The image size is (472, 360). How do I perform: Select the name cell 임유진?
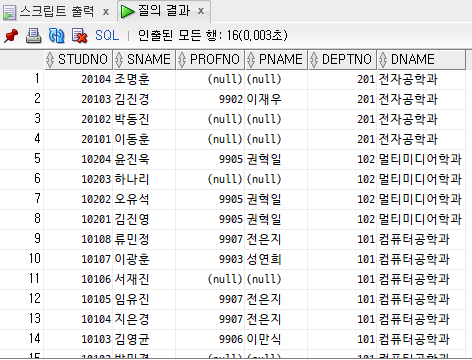tap(144, 299)
